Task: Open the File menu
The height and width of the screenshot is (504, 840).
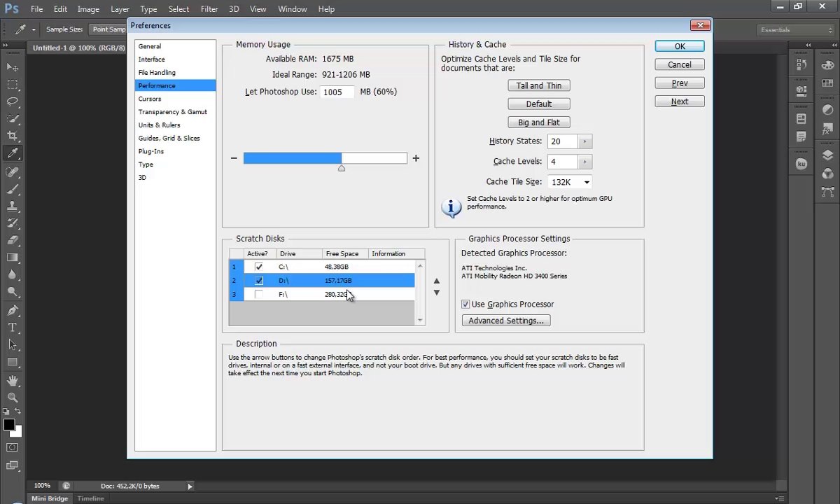Action: coord(37,9)
